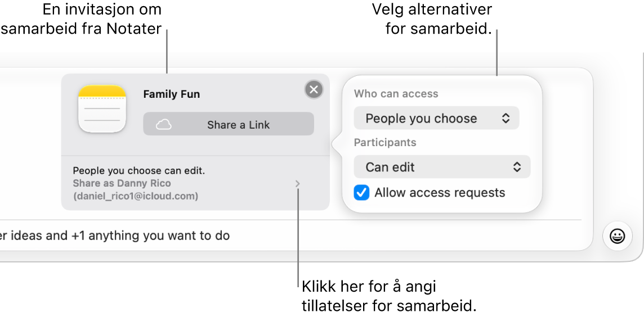The image size is (644, 317).
Task: Click the Share as Danny Rico line
Action: [122, 183]
